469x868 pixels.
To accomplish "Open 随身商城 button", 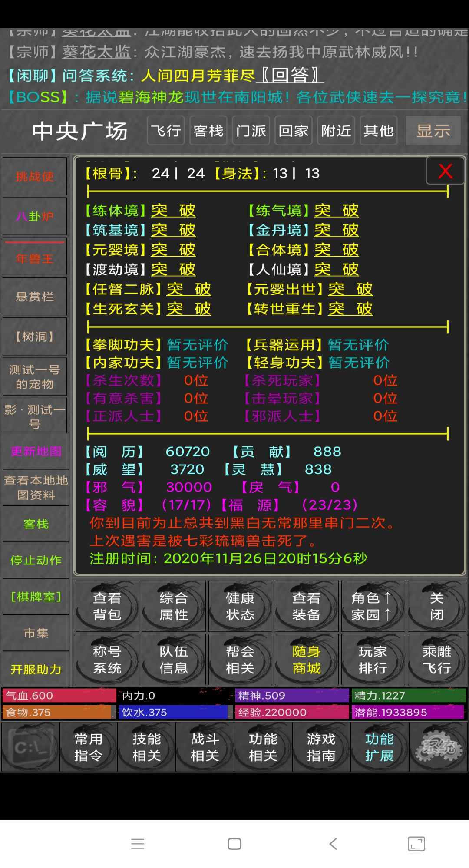I will pyautogui.click(x=307, y=660).
